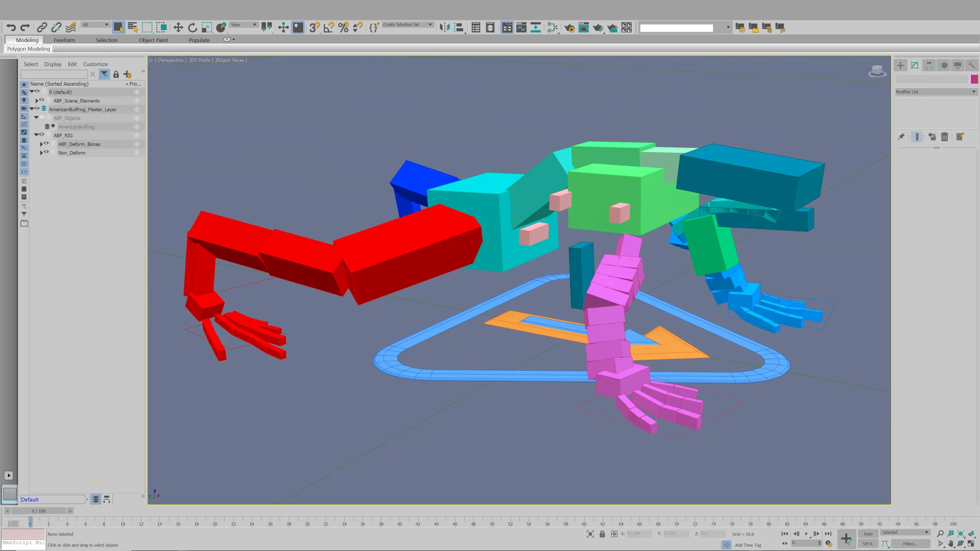This screenshot has width=980, height=551.
Task: Open the key Filters... dialog
Action: click(910, 544)
